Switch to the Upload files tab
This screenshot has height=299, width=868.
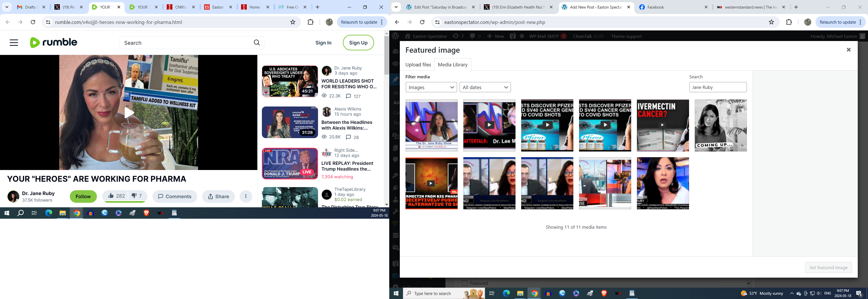pyautogui.click(x=418, y=65)
